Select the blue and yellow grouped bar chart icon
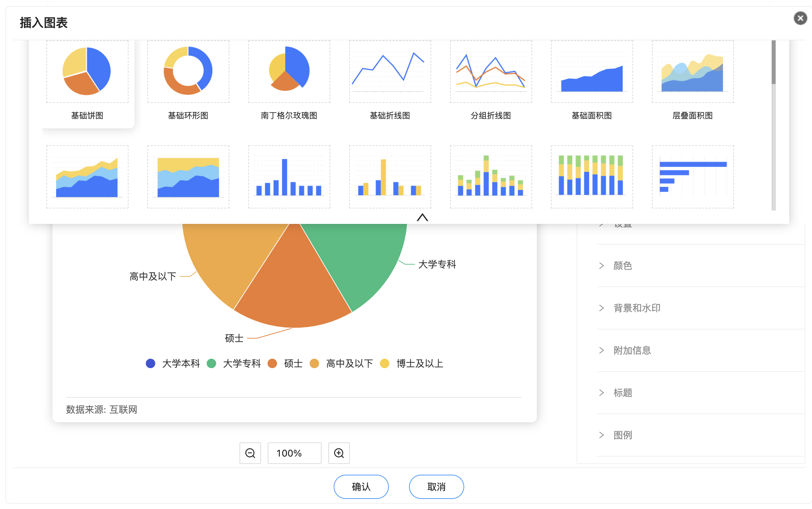 point(390,177)
